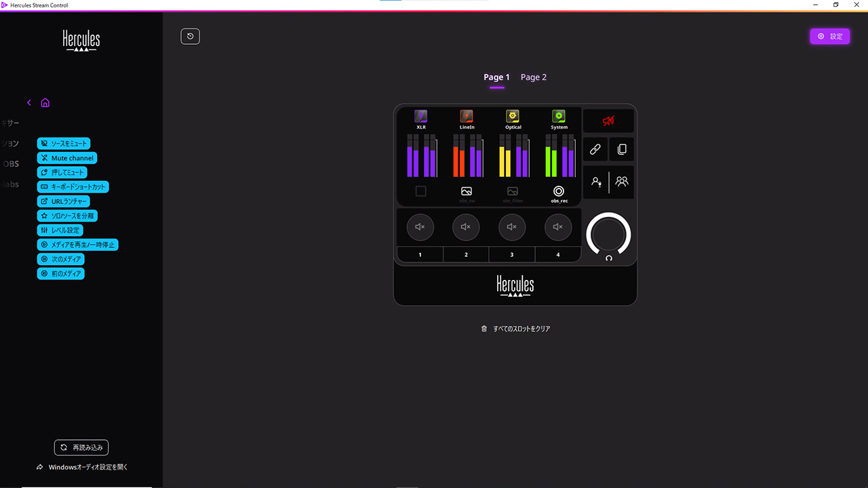Click the Hercules Stream Control title bar icon

(5, 5)
